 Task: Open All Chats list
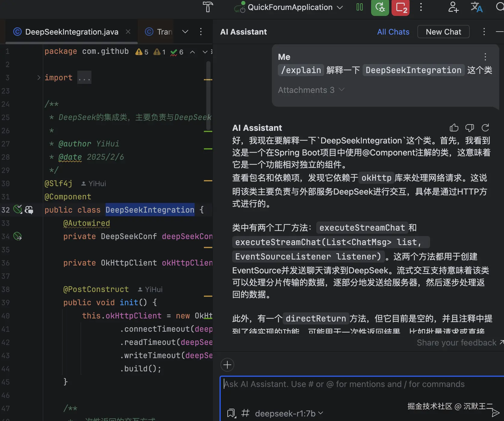[393, 32]
